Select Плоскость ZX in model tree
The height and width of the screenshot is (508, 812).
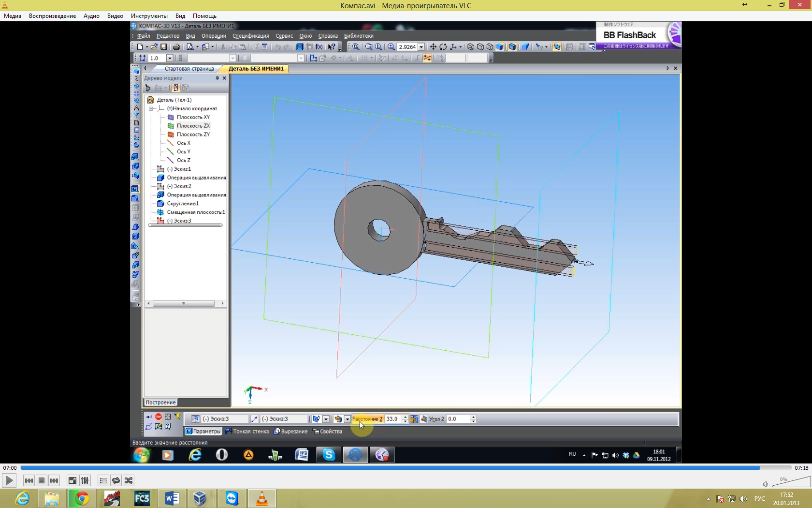tap(193, 126)
